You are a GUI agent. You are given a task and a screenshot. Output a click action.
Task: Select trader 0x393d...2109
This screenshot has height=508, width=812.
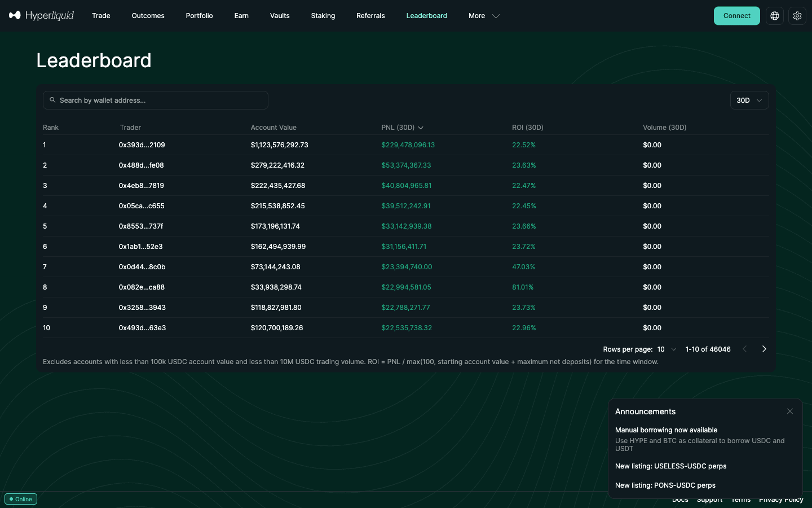point(142,145)
